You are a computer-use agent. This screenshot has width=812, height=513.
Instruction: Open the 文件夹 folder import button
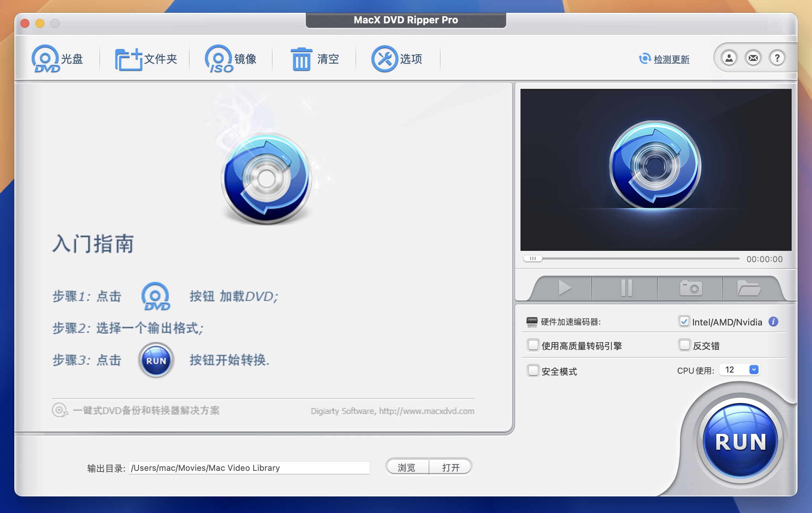(146, 59)
